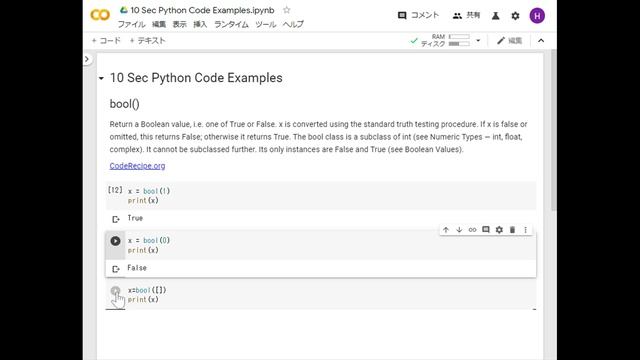Add a comment to the cell via comment icon
640x360 pixels.
pyautogui.click(x=486, y=230)
